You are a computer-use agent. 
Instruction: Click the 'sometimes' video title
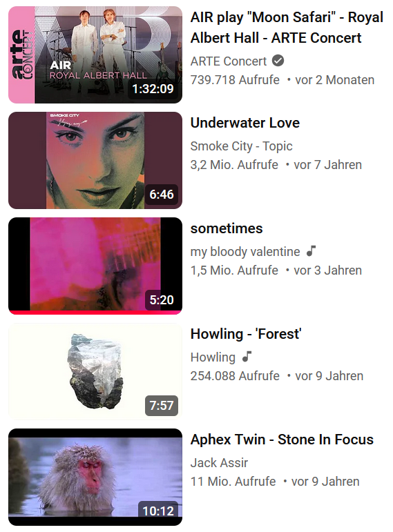227,228
